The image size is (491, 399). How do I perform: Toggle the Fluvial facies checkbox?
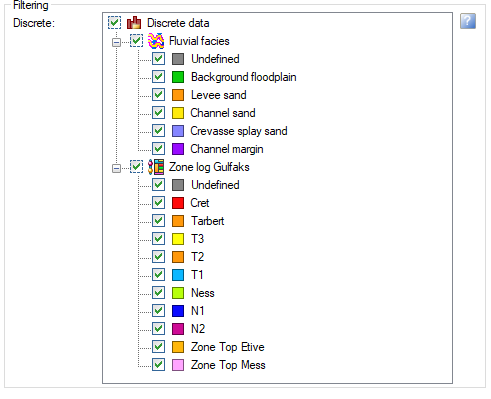coord(136,41)
